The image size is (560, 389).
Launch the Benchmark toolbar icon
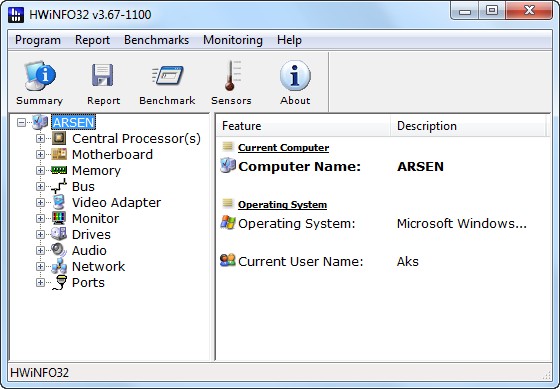coord(168,75)
